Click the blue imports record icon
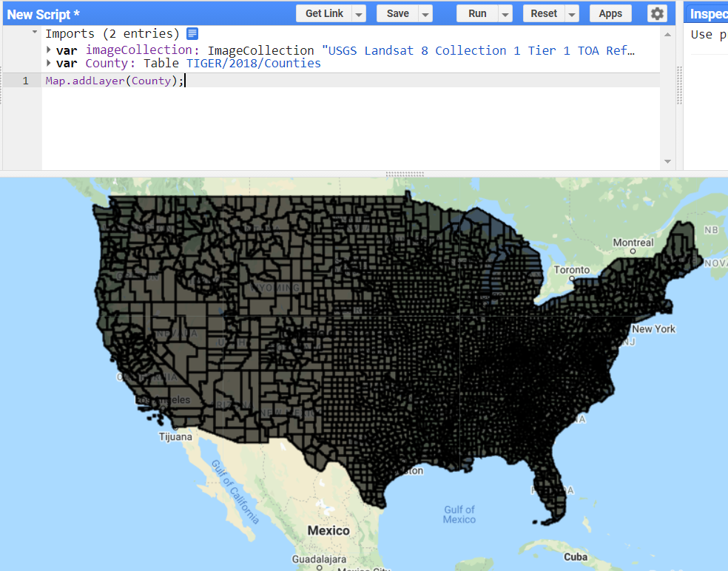Image resolution: width=728 pixels, height=571 pixels. (192, 34)
